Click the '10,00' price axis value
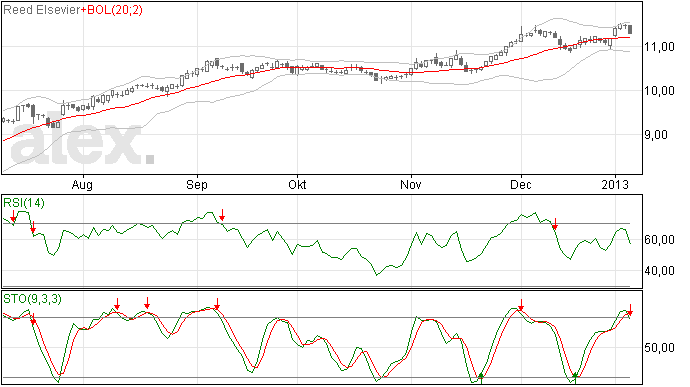 (659, 91)
